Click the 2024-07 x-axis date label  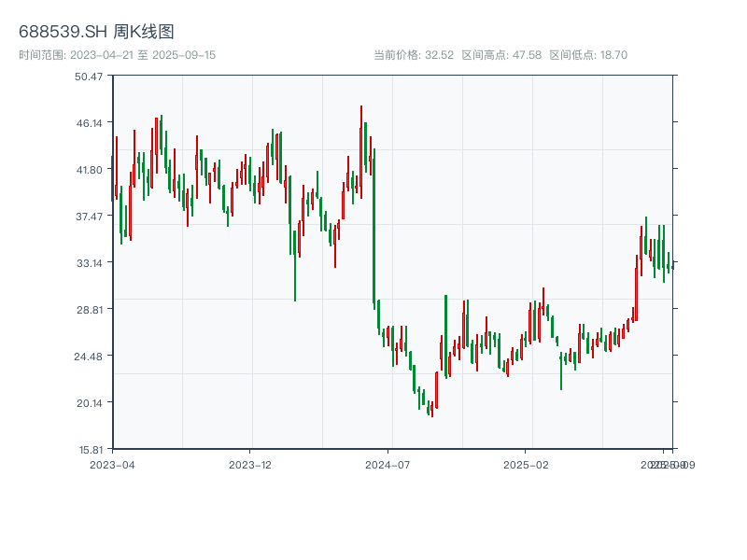(388, 464)
